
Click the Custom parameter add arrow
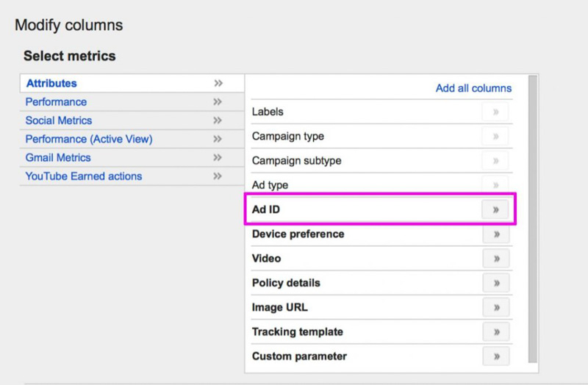pos(495,356)
